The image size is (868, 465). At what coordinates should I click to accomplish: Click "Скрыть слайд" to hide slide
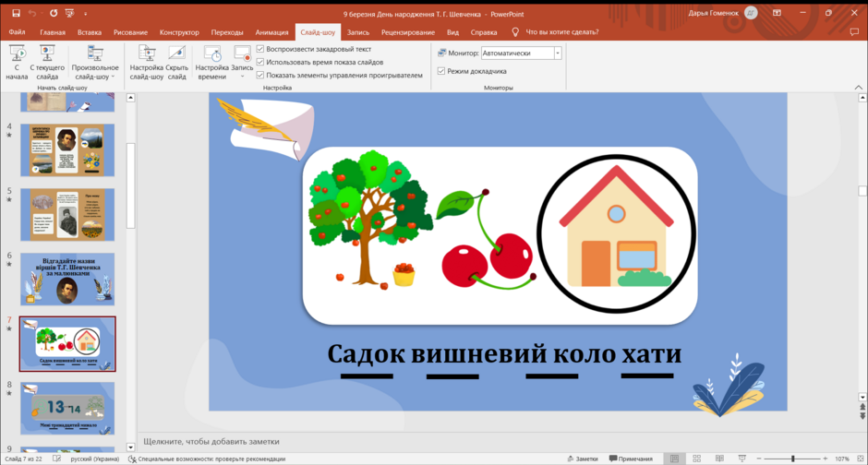coord(176,63)
